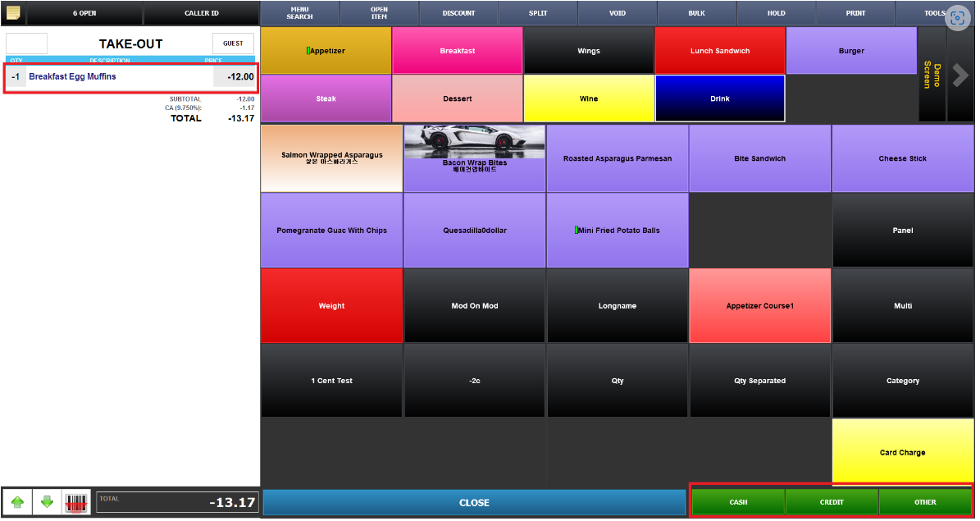Select the Bacon Wrap Bites car image item
The width and height of the screenshot is (980, 521).
(475, 158)
